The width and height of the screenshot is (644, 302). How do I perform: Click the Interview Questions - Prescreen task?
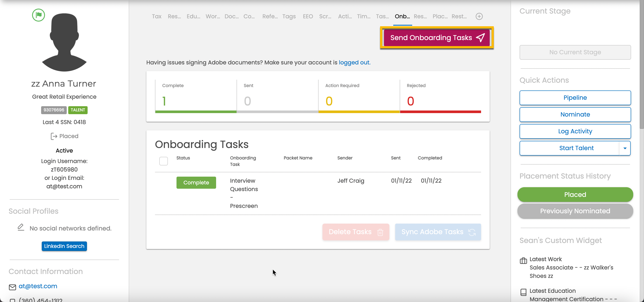click(x=244, y=193)
